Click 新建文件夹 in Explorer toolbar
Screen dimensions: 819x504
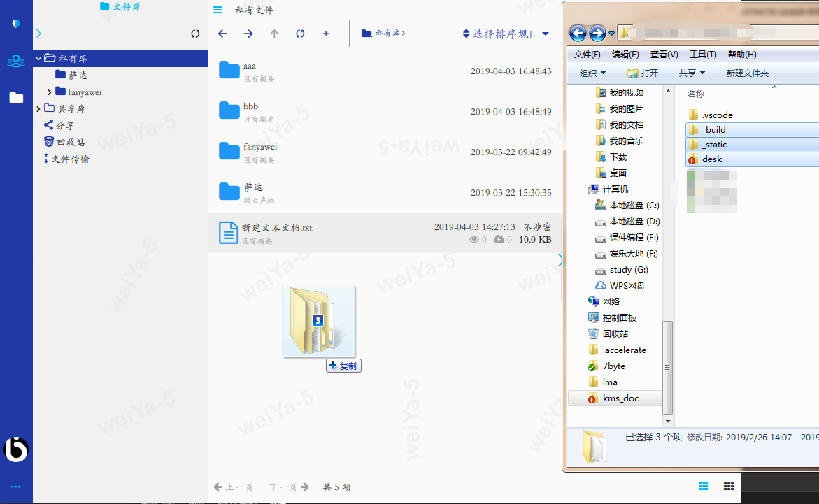click(747, 73)
